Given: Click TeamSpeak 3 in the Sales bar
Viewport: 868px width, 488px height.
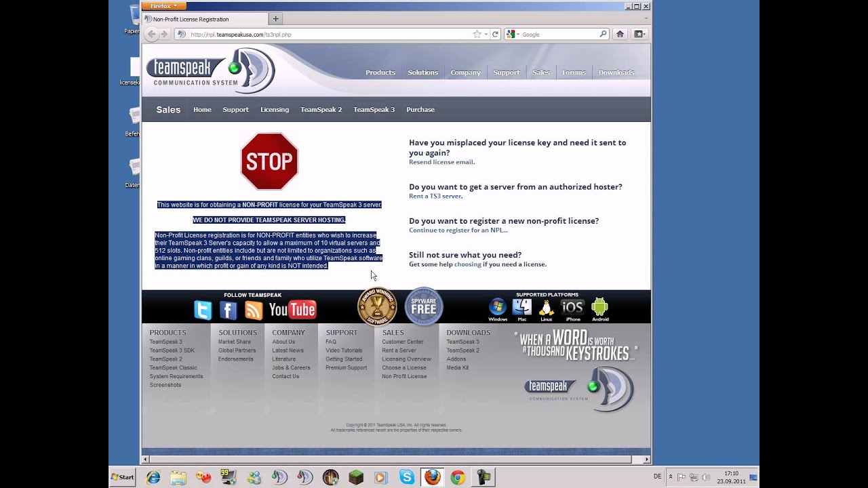Looking at the screenshot, I should [x=374, y=110].
